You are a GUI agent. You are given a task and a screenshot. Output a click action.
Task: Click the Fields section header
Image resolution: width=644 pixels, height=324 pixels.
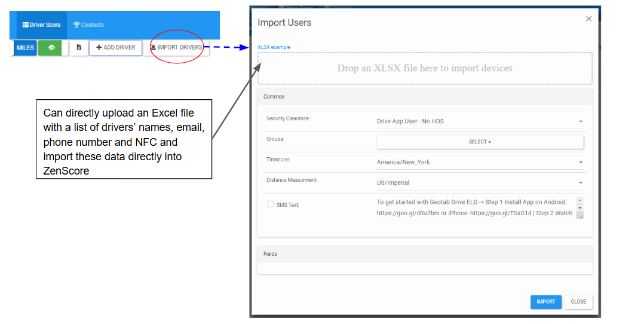425,254
